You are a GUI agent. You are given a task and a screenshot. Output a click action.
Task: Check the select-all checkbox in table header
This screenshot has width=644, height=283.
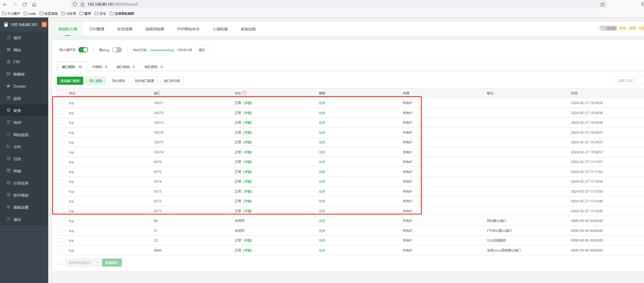pyautogui.click(x=62, y=93)
